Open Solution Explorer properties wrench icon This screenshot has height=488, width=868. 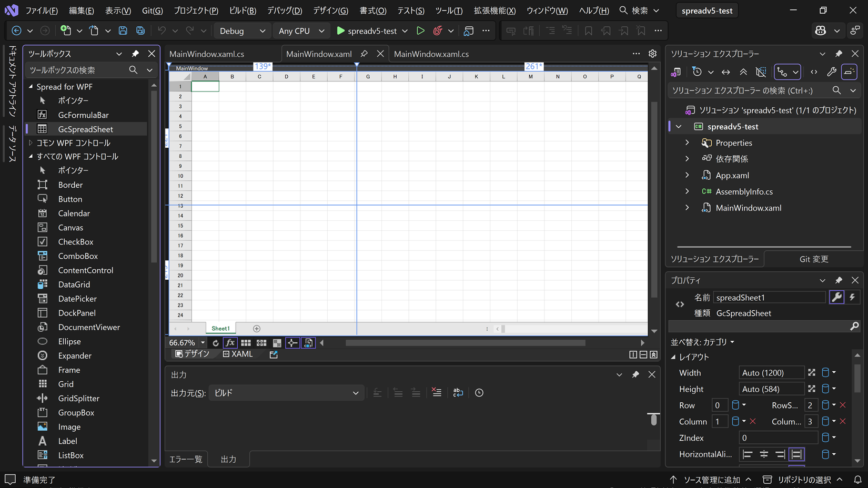pyautogui.click(x=832, y=72)
